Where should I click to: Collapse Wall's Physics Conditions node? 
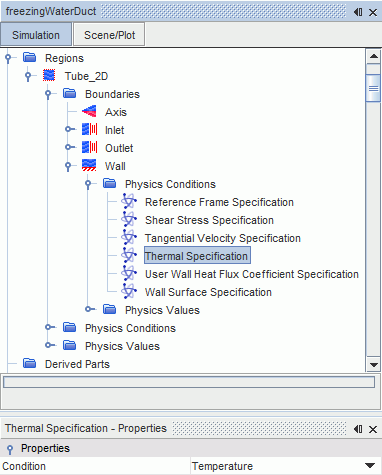point(88,184)
